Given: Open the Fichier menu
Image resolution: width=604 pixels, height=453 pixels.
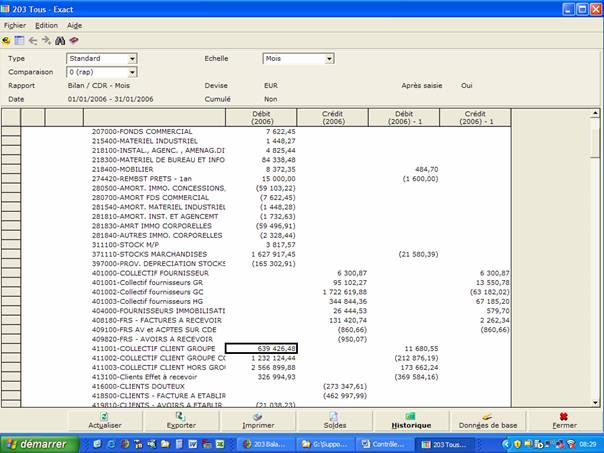Looking at the screenshot, I should pos(15,25).
